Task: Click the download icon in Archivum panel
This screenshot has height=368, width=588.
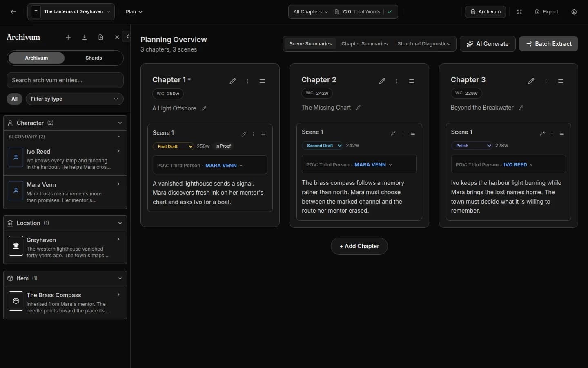Action: coord(85,37)
